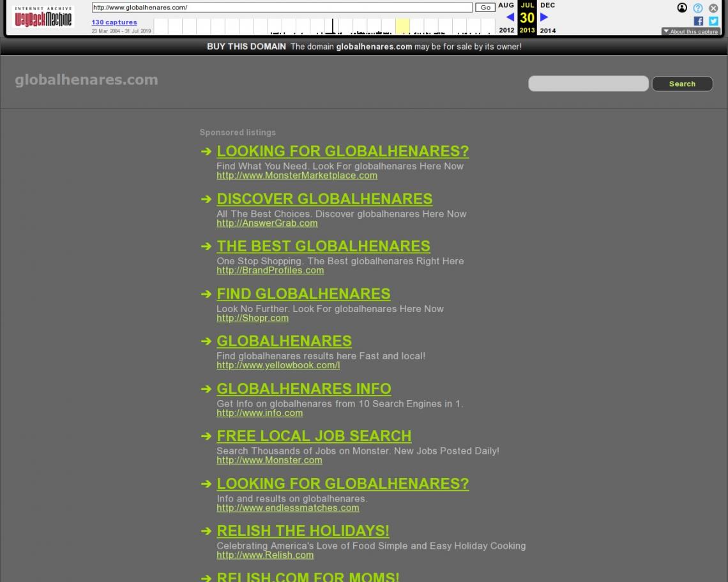Go to previous capture with left blue arrow
728x582 pixels.
pyautogui.click(x=510, y=17)
